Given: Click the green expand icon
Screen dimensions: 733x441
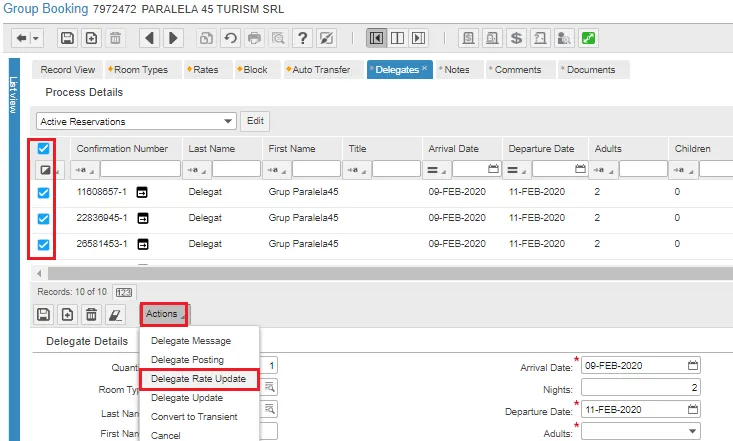Looking at the screenshot, I should tap(588, 38).
